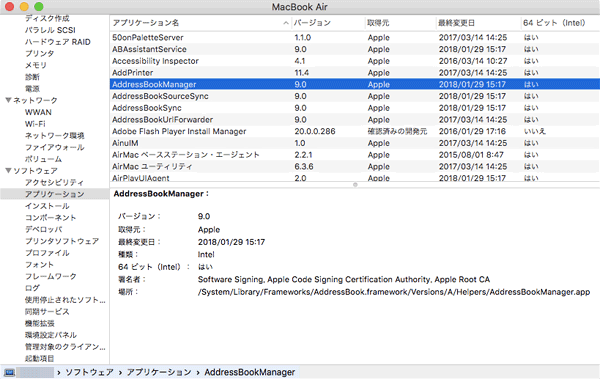The width and height of the screenshot is (600, 379).
Task: Click the Software Signing 署名者 value
Action: click(x=344, y=279)
